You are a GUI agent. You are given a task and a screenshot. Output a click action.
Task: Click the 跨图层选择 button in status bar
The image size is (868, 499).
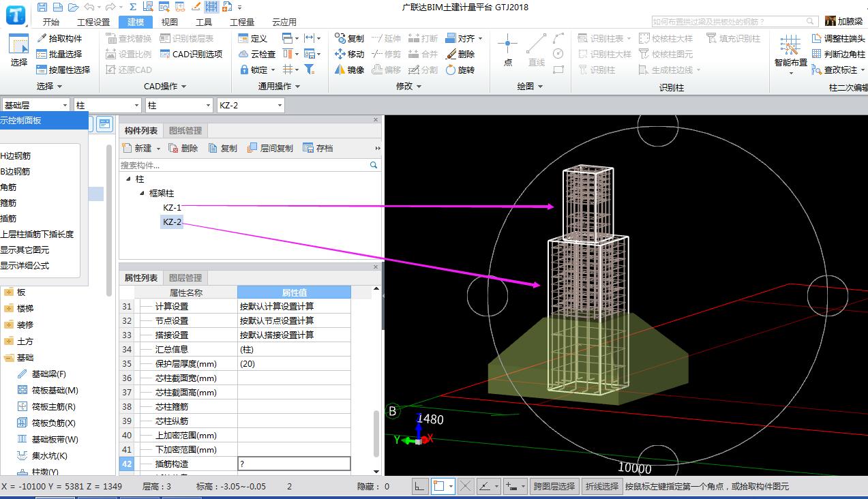[554, 486]
